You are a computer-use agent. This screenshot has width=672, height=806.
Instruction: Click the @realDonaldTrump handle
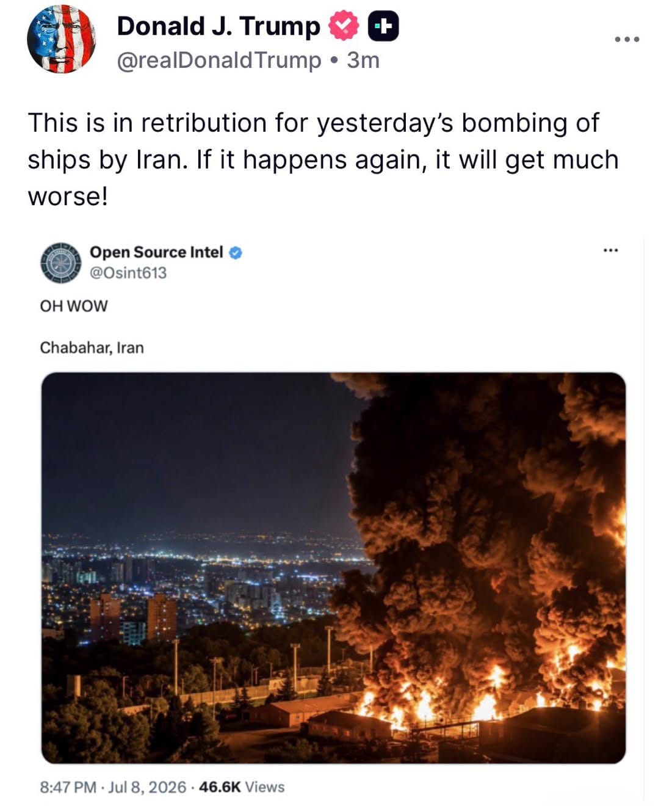click(x=219, y=60)
